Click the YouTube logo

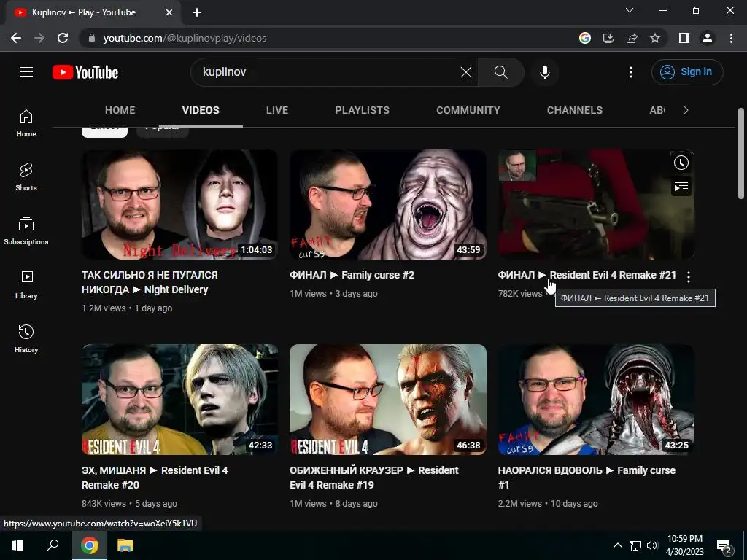pyautogui.click(x=85, y=72)
